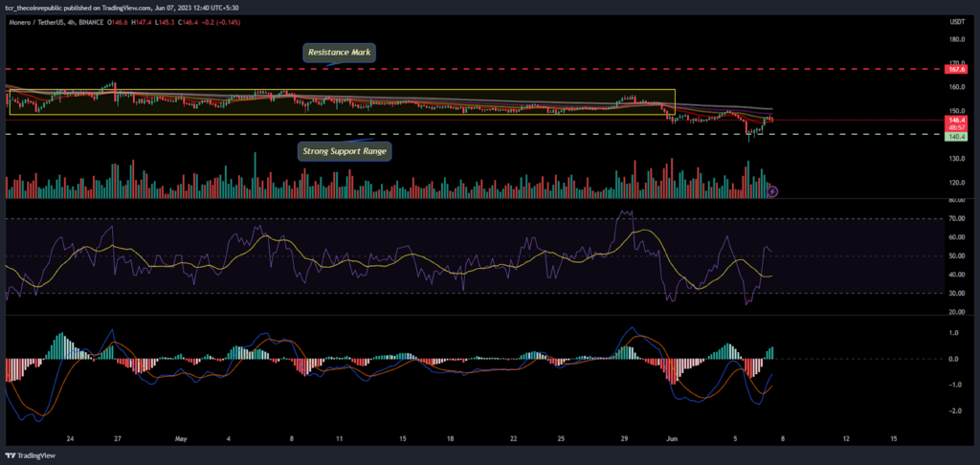Image resolution: width=980 pixels, height=465 pixels.
Task: Click the published-on header text line
Action: point(120,8)
